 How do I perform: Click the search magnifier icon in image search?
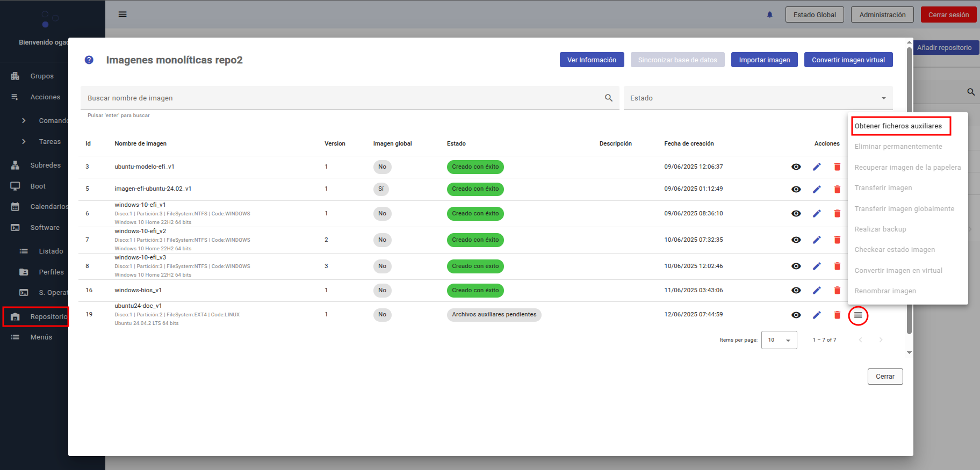(x=609, y=98)
